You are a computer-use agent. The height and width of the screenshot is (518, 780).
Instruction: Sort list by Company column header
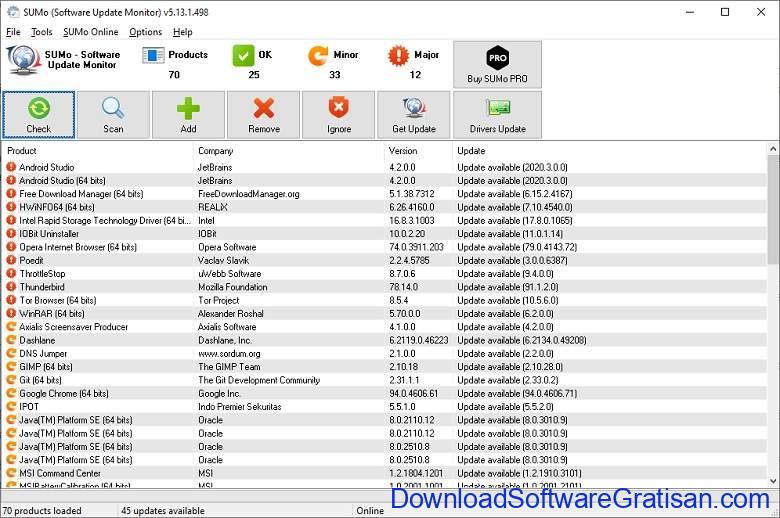click(289, 151)
